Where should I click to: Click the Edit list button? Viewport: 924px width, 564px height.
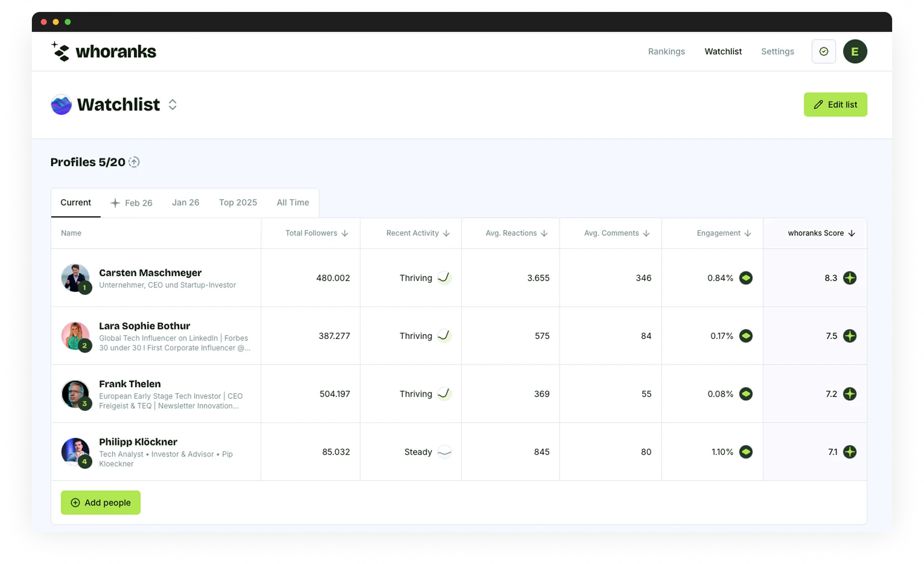[835, 105]
